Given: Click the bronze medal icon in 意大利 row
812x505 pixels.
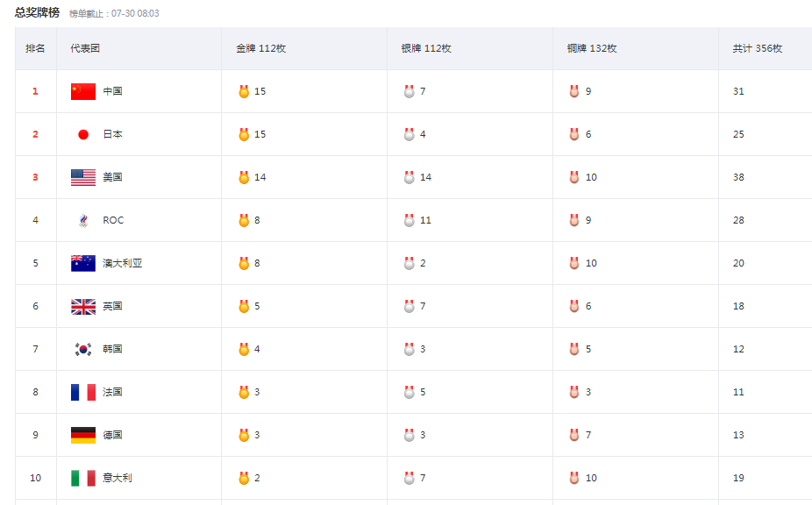Looking at the screenshot, I should coord(574,479).
